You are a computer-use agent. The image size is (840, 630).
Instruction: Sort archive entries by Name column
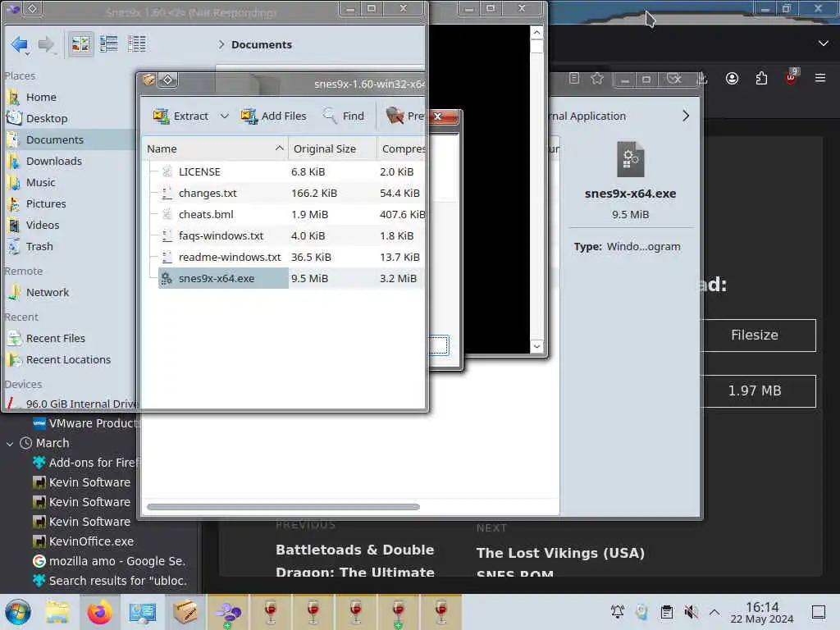(215, 149)
